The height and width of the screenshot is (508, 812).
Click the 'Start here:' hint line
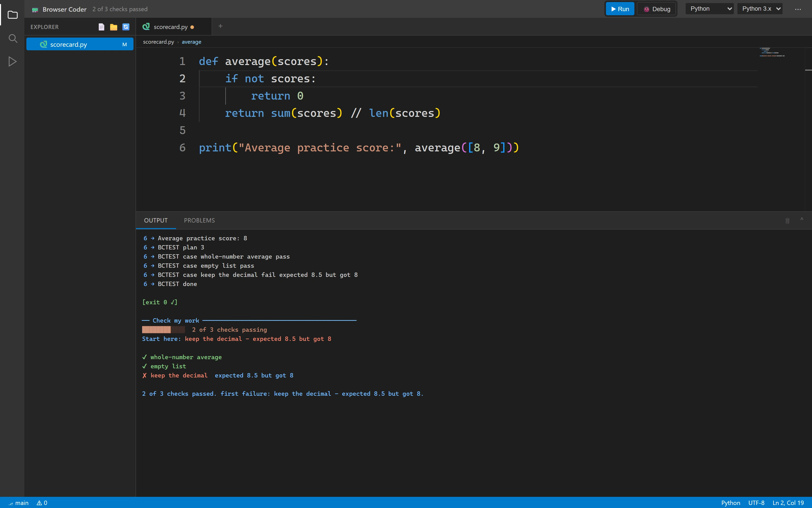[236, 339]
